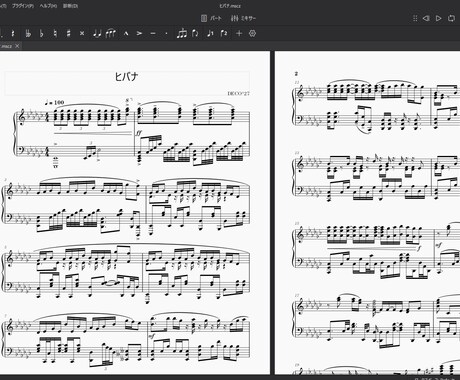This screenshot has height=380, width=460.
Task: Flip the note stem direction
Action: pyautogui.click(x=195, y=33)
